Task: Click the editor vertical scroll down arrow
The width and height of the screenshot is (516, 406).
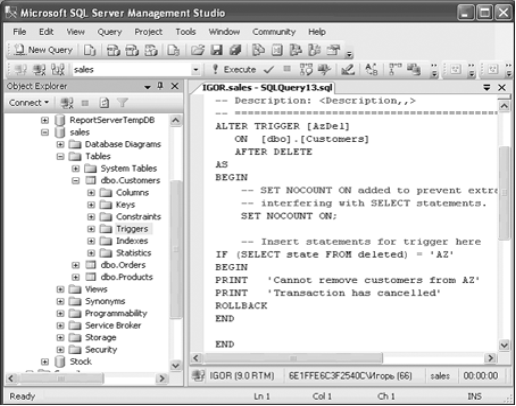Action: [x=504, y=345]
